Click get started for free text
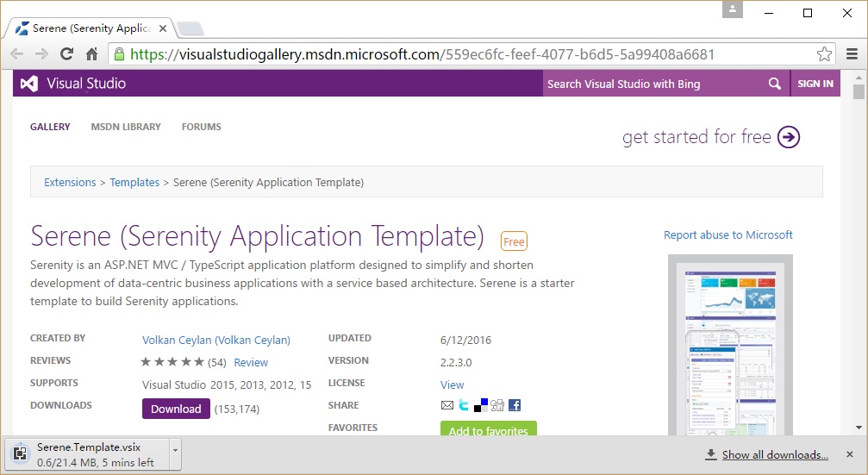This screenshot has height=475, width=868. (x=696, y=137)
